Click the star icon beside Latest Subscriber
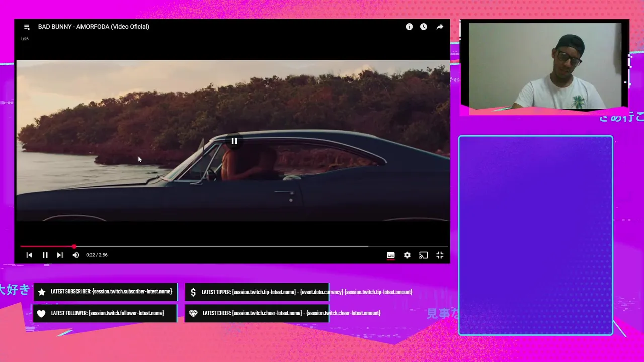Screen dimensions: 644x362 (42, 292)
